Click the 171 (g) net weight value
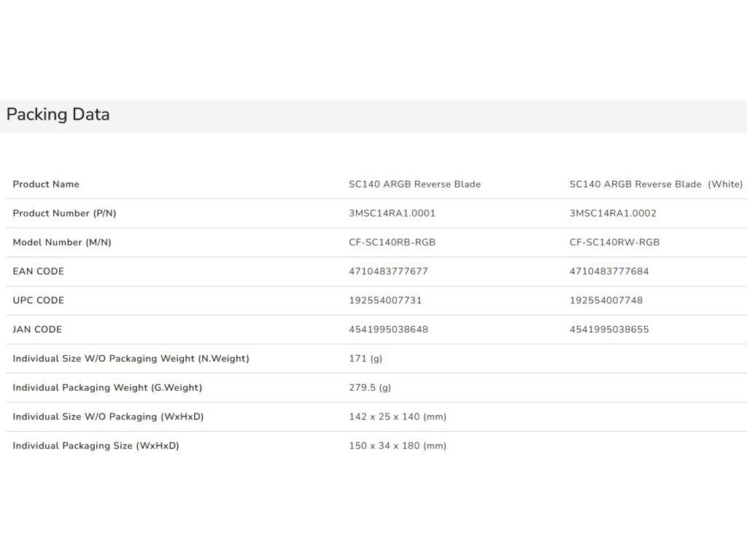Screen dimensions: 747x560 (x=365, y=359)
